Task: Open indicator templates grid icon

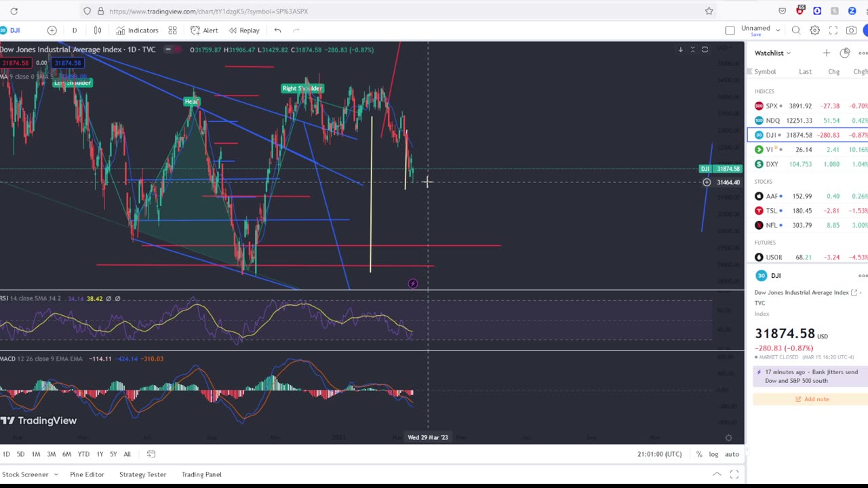Action: tap(173, 30)
